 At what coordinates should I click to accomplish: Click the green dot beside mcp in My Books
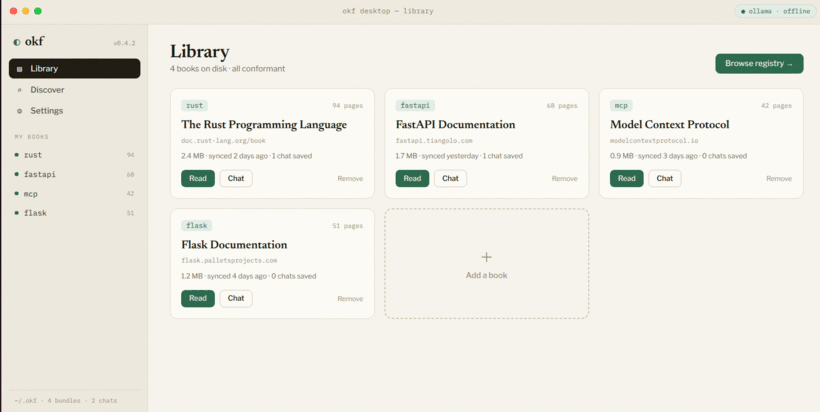tap(17, 193)
